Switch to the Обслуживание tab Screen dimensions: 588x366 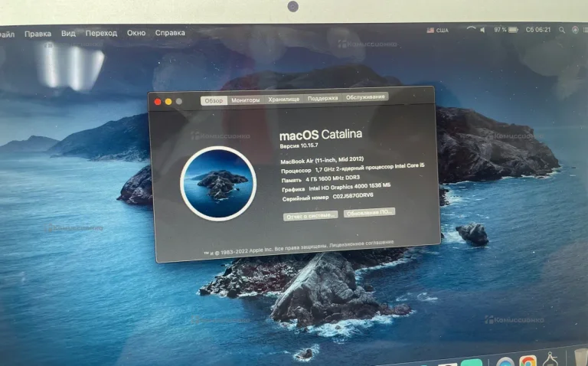pyautogui.click(x=365, y=97)
